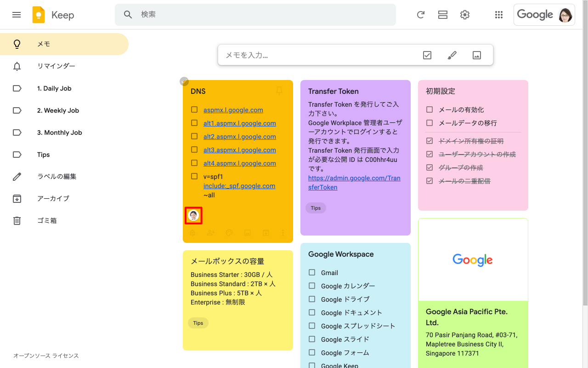Click the Keep logo icon

(x=39, y=15)
